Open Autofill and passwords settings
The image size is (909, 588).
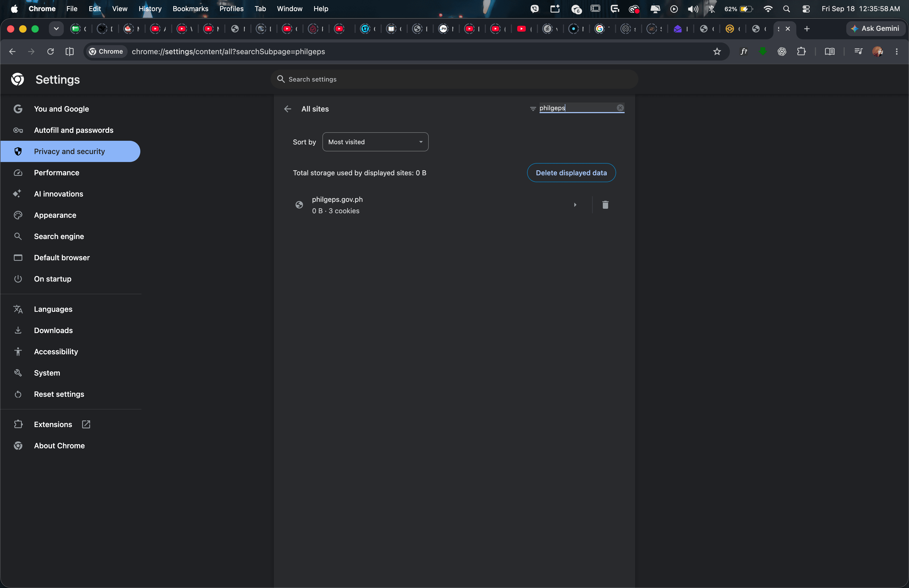pos(71,130)
